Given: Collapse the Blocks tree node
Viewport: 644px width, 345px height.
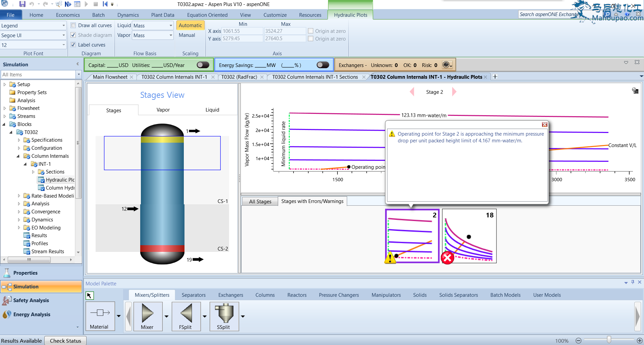Looking at the screenshot, I should (4, 124).
